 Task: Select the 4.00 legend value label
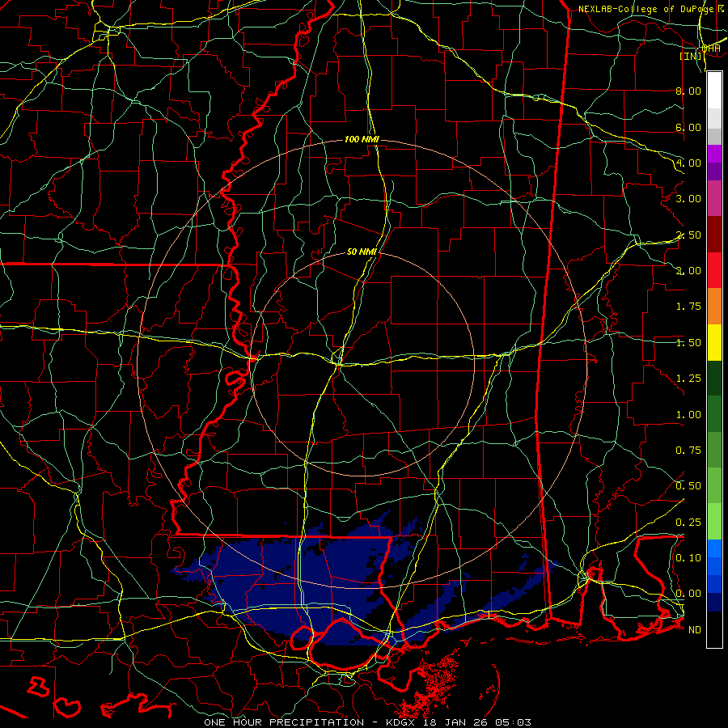[x=688, y=163]
